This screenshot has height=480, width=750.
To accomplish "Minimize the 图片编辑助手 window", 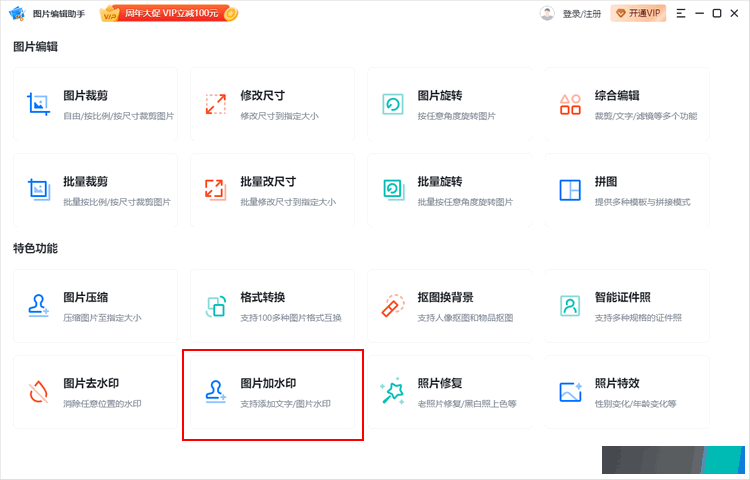I will tap(699, 13).
